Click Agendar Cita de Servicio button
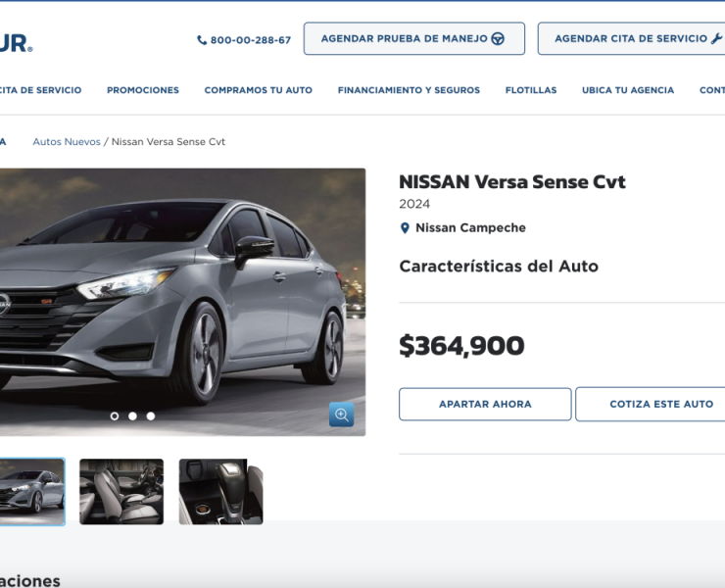This screenshot has width=725, height=588. [632, 38]
